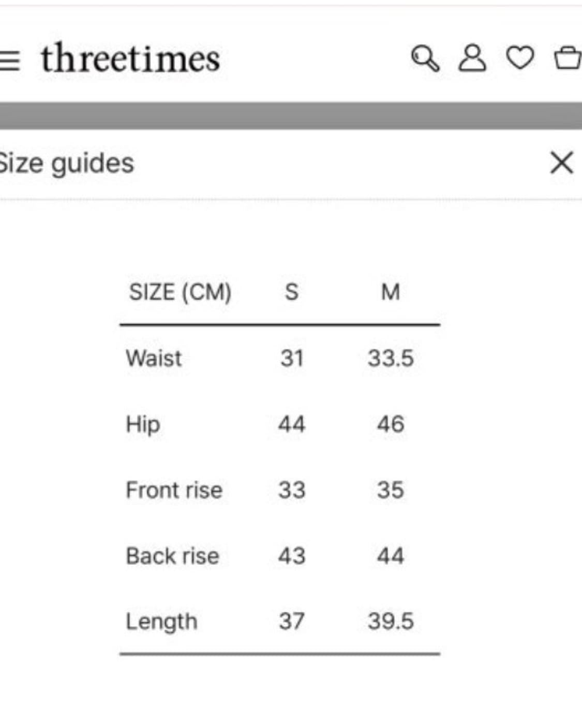Close the Size guides panel
582x728 pixels.
[561, 163]
